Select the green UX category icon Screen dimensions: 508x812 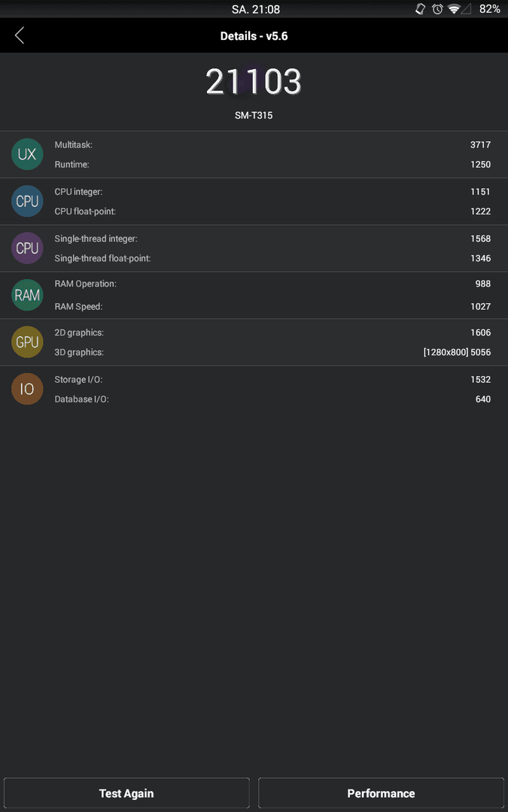(27, 154)
